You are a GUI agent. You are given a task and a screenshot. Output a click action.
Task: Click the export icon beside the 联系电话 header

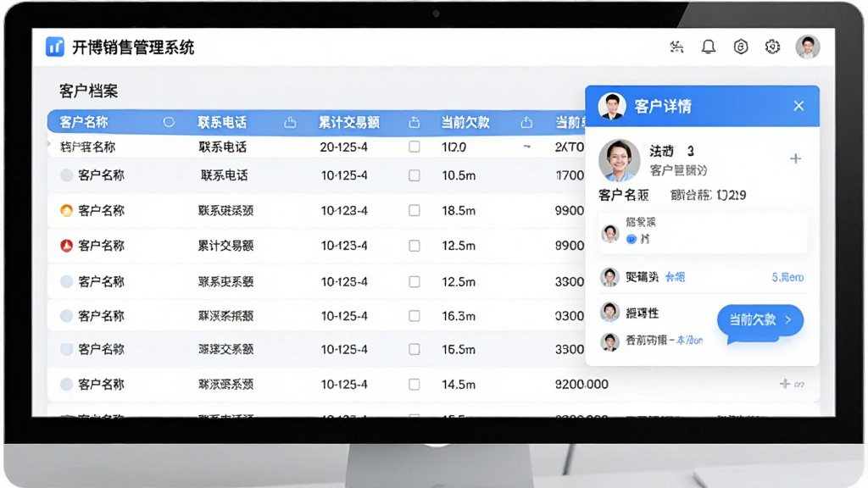(x=290, y=122)
